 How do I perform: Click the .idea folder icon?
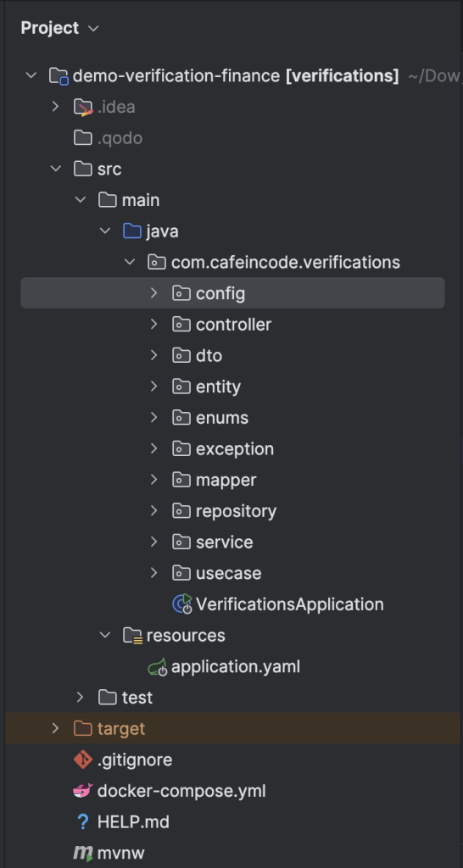pos(83,107)
